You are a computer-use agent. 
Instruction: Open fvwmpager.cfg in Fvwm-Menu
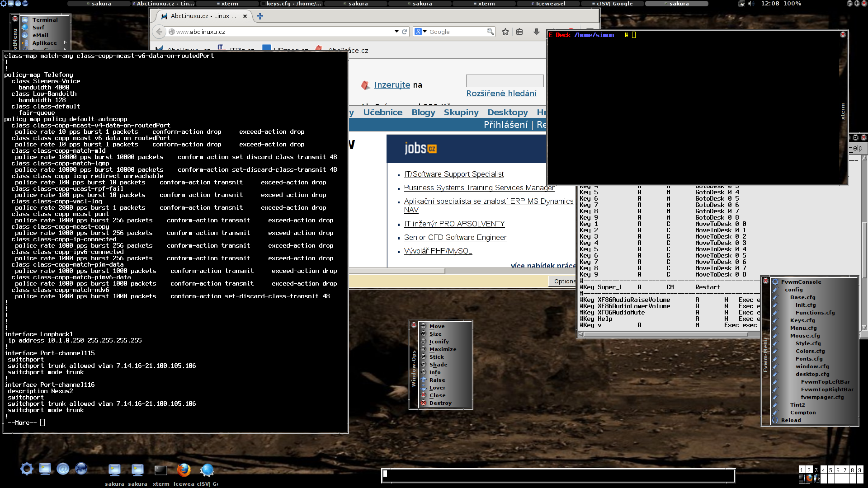(x=822, y=397)
